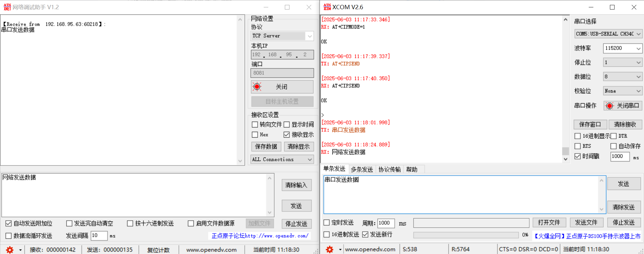Open 正点原子论坛 openedv.com link
644x254 pixels.
click(x=260, y=236)
